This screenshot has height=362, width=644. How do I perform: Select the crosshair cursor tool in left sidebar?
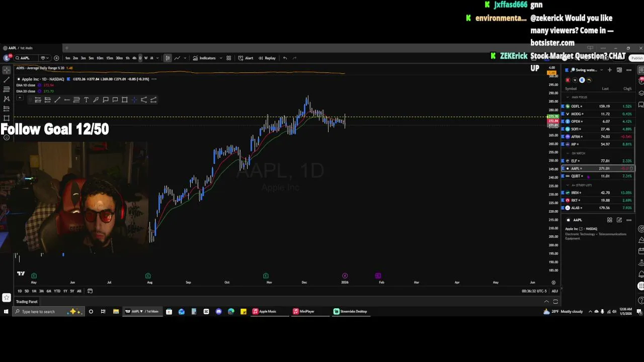click(x=7, y=70)
